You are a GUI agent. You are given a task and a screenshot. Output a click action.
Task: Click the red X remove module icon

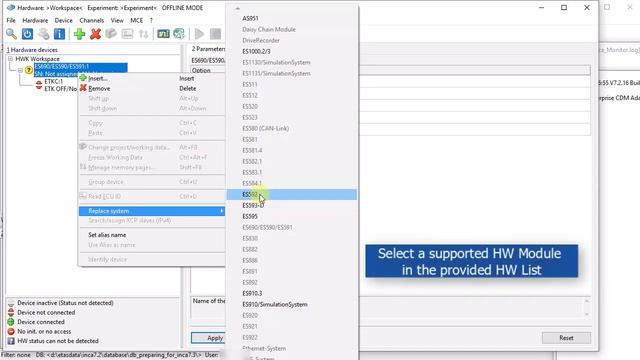pos(96,34)
